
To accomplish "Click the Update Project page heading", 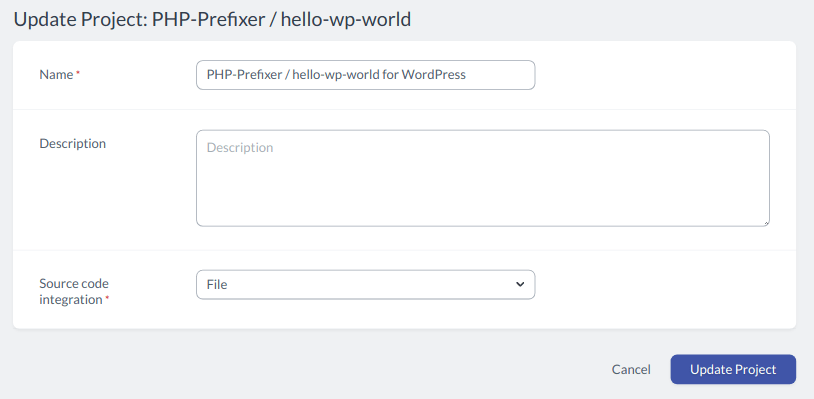I will 212,20.
